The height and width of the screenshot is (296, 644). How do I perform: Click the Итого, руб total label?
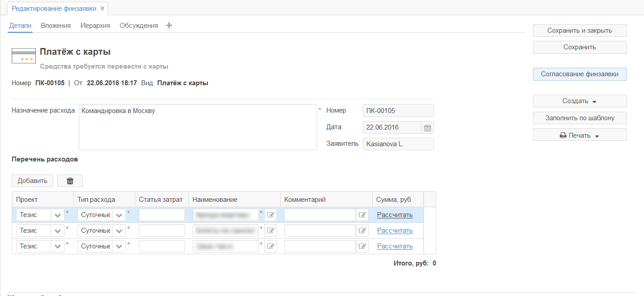(x=411, y=263)
